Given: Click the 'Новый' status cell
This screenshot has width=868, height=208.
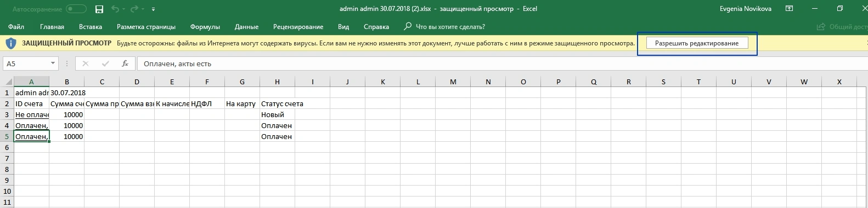Looking at the screenshot, I should (277, 114).
